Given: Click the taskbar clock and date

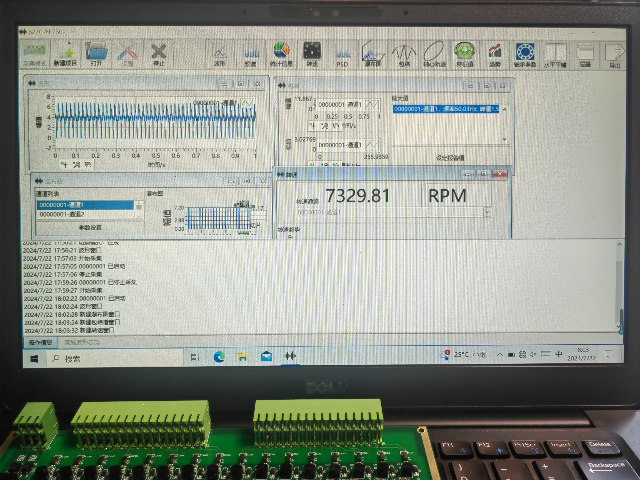Looking at the screenshot, I should [x=582, y=354].
